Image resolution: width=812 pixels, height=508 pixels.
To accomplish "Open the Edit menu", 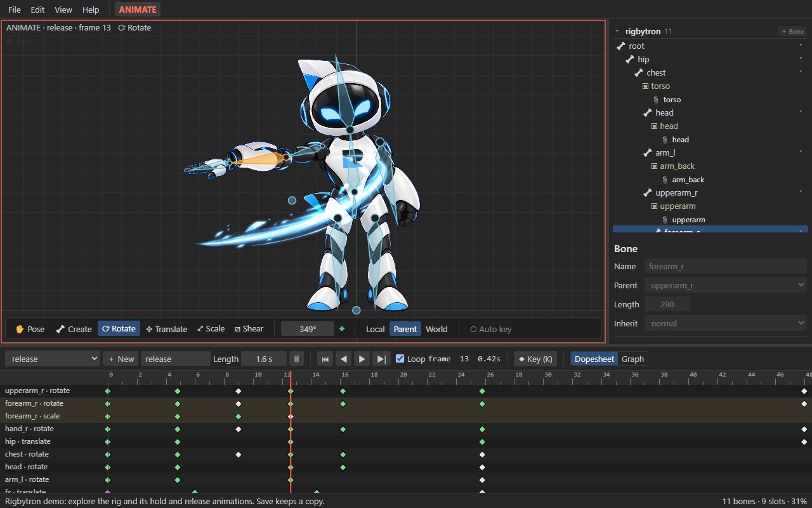I will coord(37,10).
